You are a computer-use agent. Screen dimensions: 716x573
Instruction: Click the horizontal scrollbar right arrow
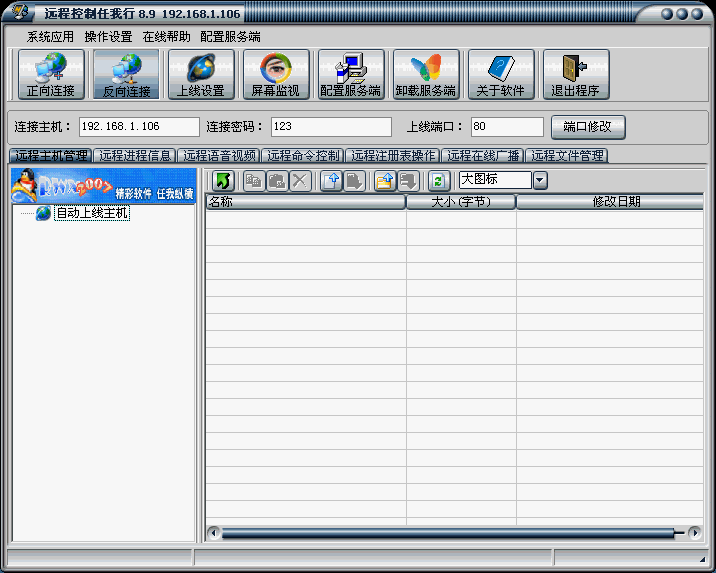[694, 533]
